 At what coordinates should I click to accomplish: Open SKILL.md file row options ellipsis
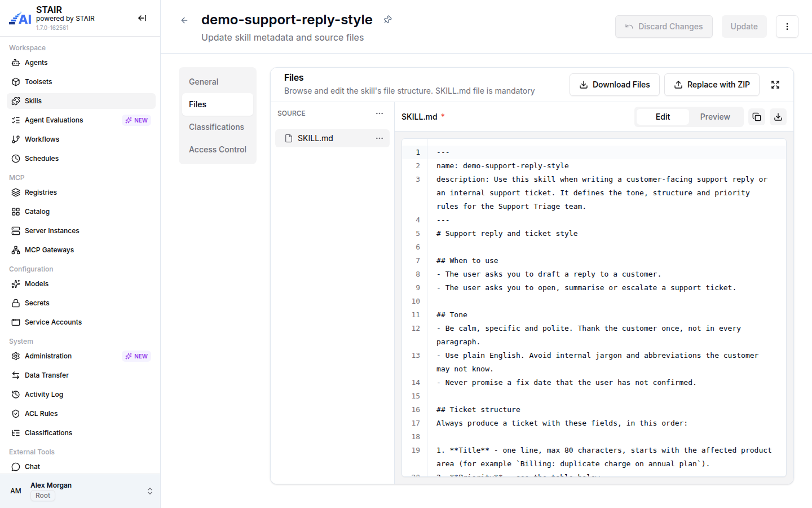click(379, 138)
